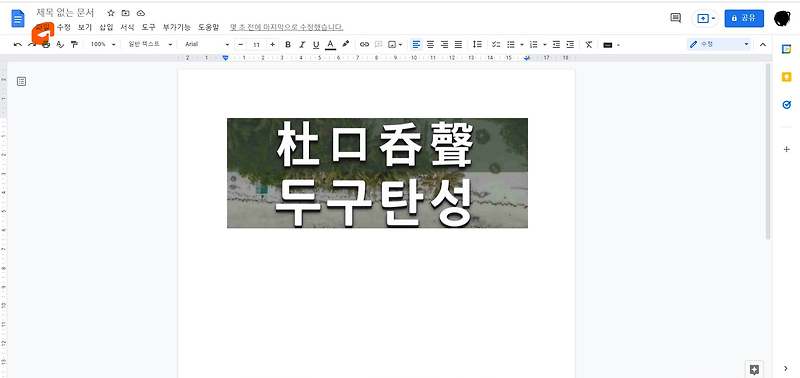Screen dimensions: 800x378
Task: Insert a numbered list
Action: pos(534,45)
